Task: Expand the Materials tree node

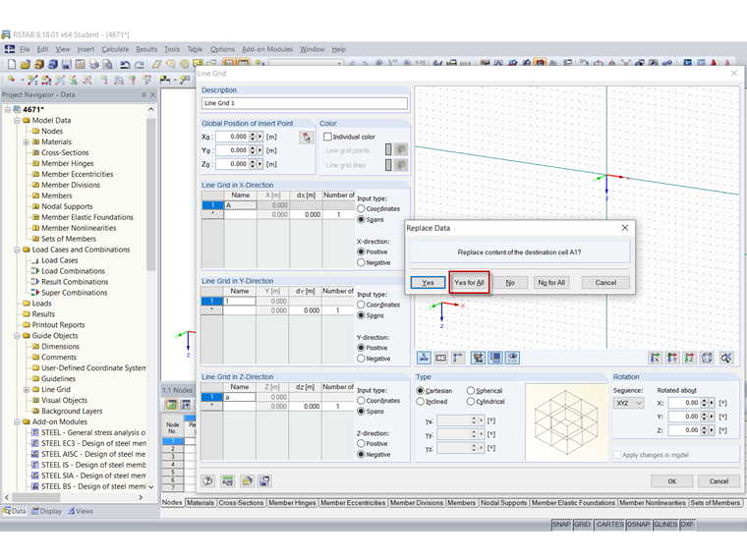Action: click(27, 141)
